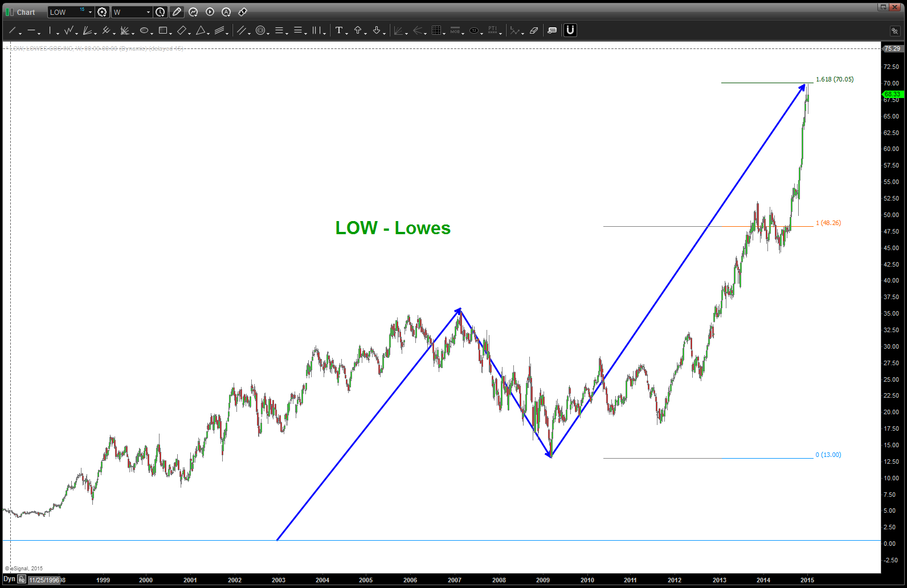
Task: Pick the rectangle drawing tool
Action: 163,31
